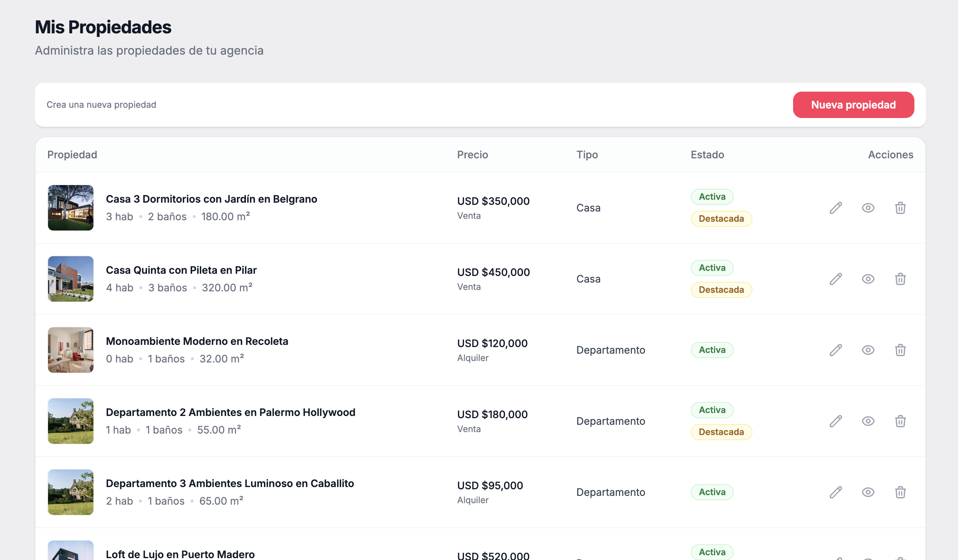Edit the Caballito 3 Ambientes listing
958x560 pixels.
[x=836, y=492]
